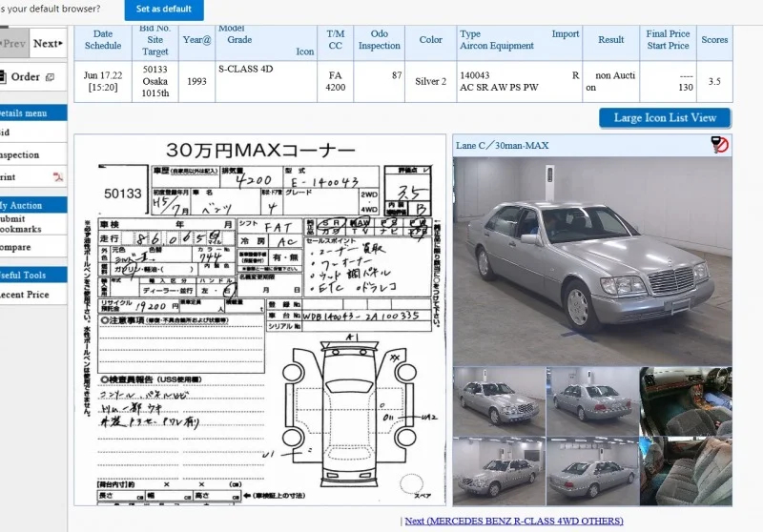Image resolution: width=763 pixels, height=532 pixels.
Task: Enlarge the main silver Mercedes photo
Action: [x=592, y=260]
